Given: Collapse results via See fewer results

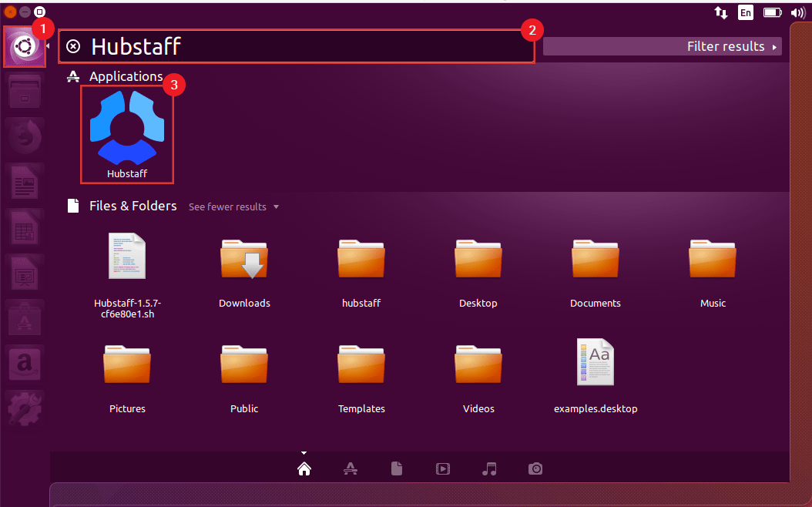Looking at the screenshot, I should [x=227, y=206].
